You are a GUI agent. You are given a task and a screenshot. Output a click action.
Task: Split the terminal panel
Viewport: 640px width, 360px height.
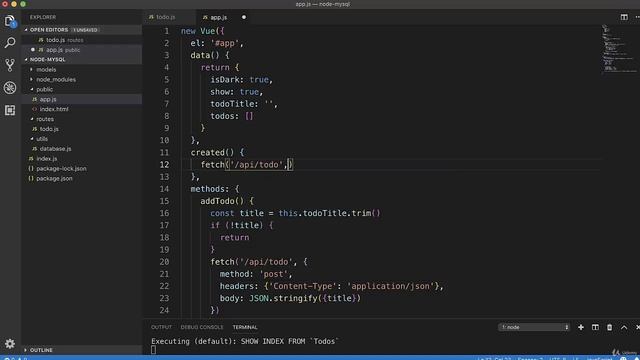(595, 327)
